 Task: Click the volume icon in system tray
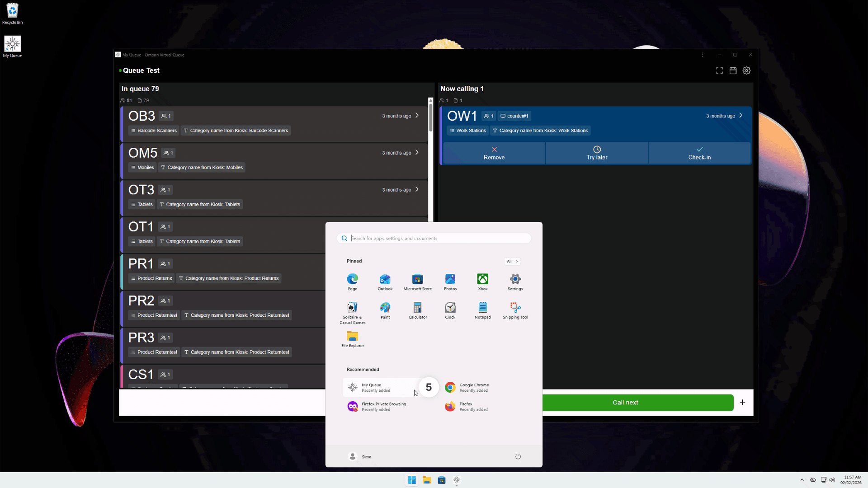pos(832,480)
